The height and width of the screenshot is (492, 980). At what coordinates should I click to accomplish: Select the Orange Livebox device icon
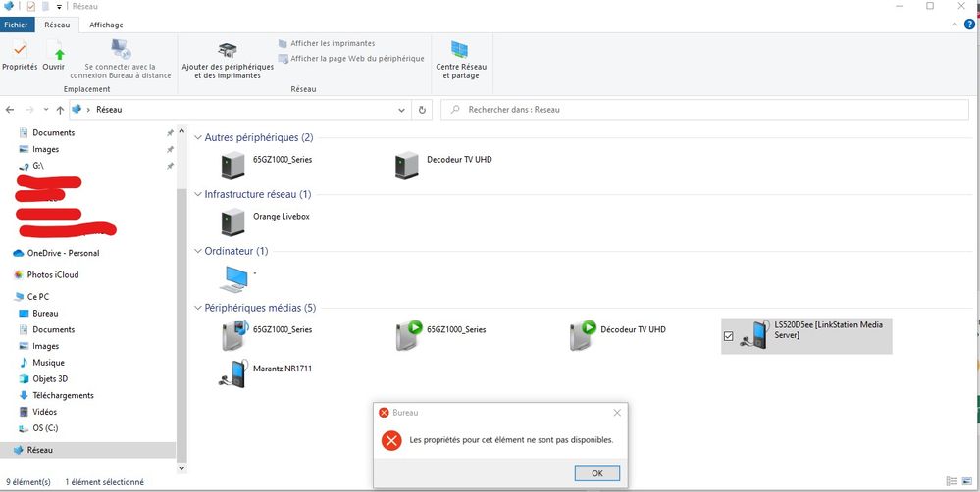point(233,222)
